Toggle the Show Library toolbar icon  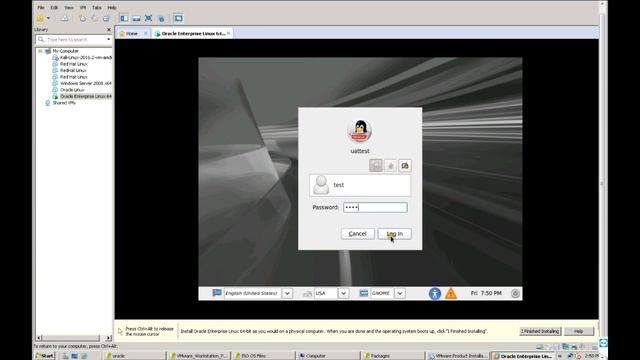[x=124, y=18]
